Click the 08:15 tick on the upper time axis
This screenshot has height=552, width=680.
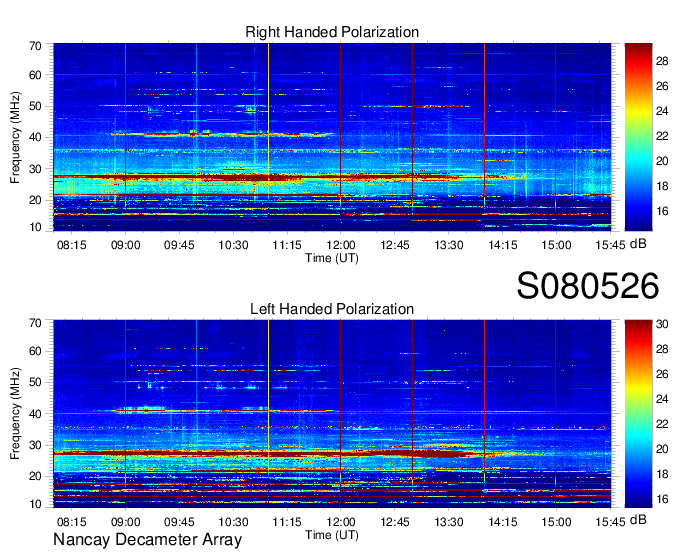(72, 245)
